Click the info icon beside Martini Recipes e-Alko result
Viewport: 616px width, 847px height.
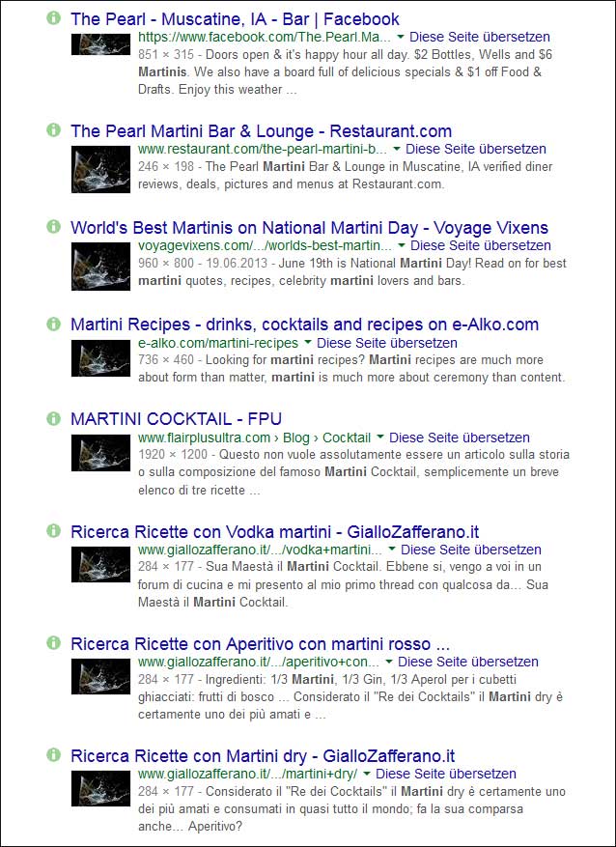[x=53, y=324]
